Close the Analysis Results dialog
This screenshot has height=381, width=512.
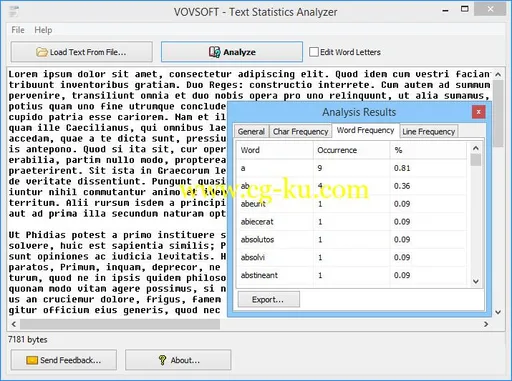tap(478, 112)
